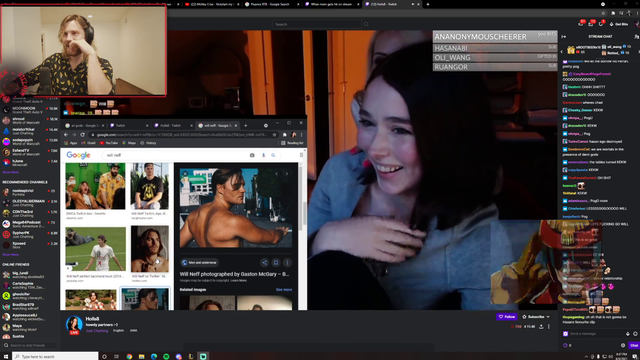The image size is (640, 360).
Task: Open a new browser tab
Action: coord(428,4)
